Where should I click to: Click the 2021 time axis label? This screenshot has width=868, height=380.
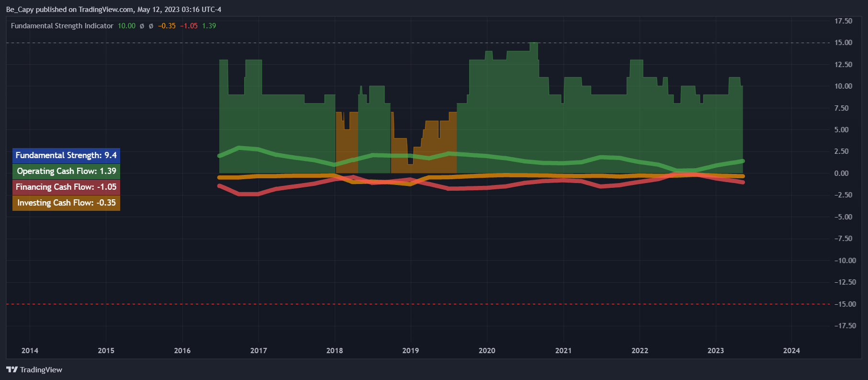pyautogui.click(x=564, y=351)
